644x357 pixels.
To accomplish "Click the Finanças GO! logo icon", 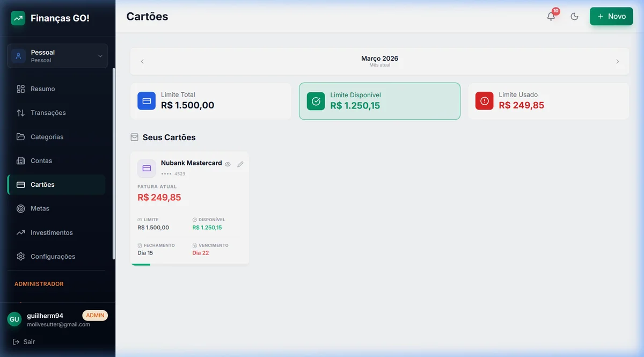I will coord(18,18).
